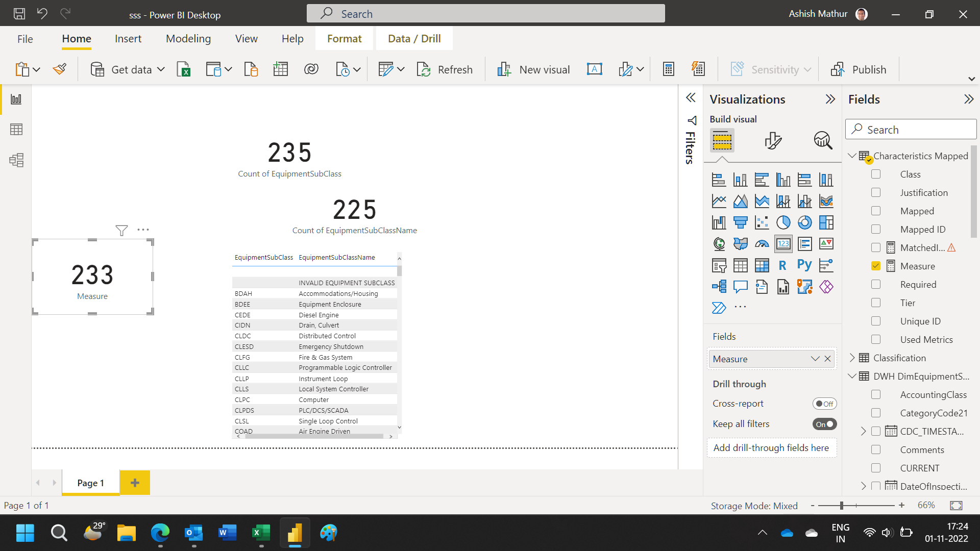The image size is (980, 551).
Task: Open the Data view icon in left sidebar
Action: [x=16, y=130]
